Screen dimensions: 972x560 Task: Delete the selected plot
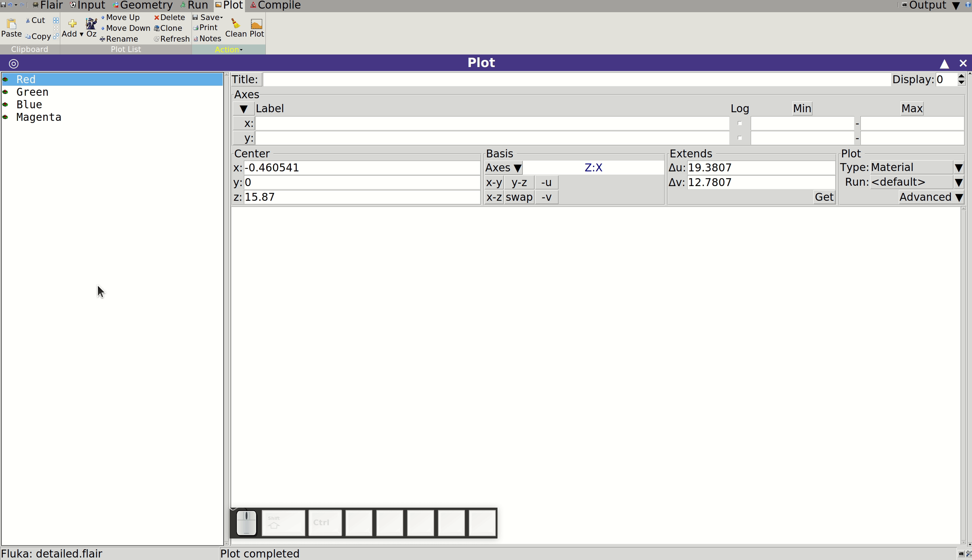point(169,17)
